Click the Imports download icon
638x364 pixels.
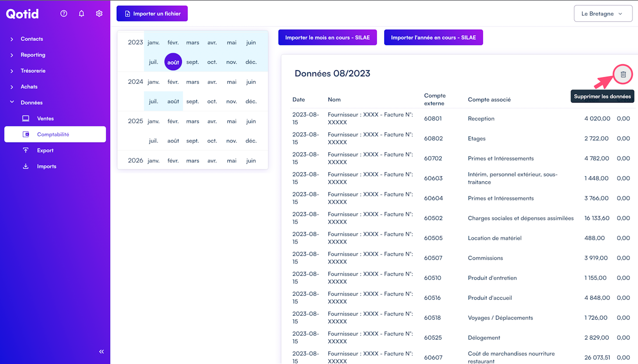tap(26, 166)
